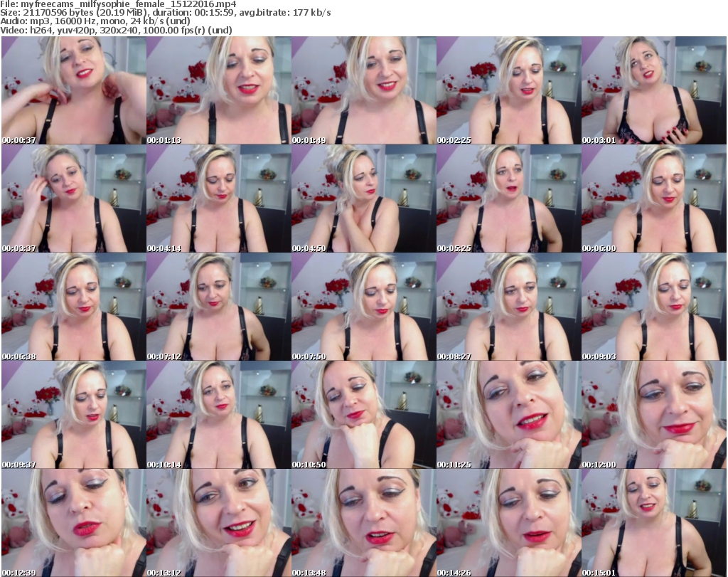Image resolution: width=728 pixels, height=577 pixels.
Task: Click the File name line in the header
Action: pos(119,4)
